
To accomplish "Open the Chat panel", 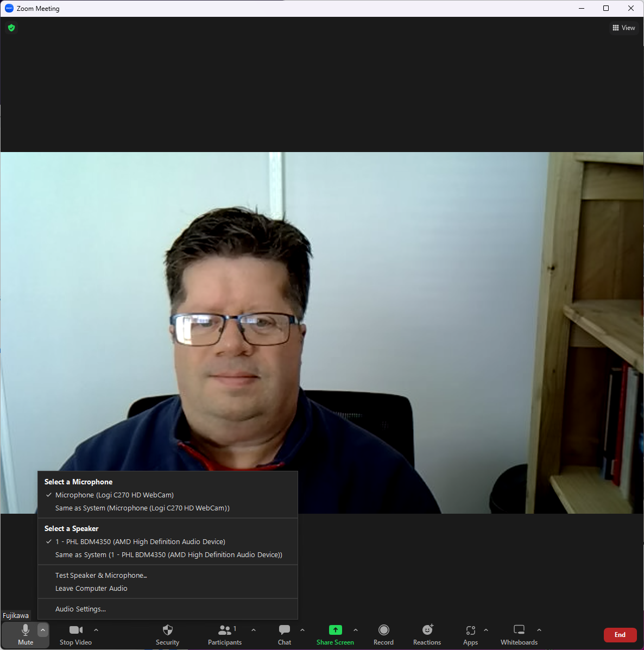I will [285, 630].
